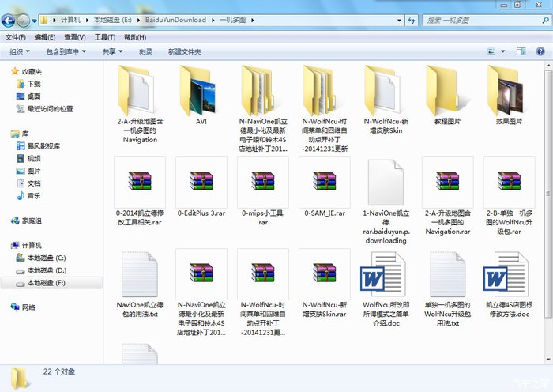Click the back navigation arrow button
553x392 pixels.
(x=11, y=19)
